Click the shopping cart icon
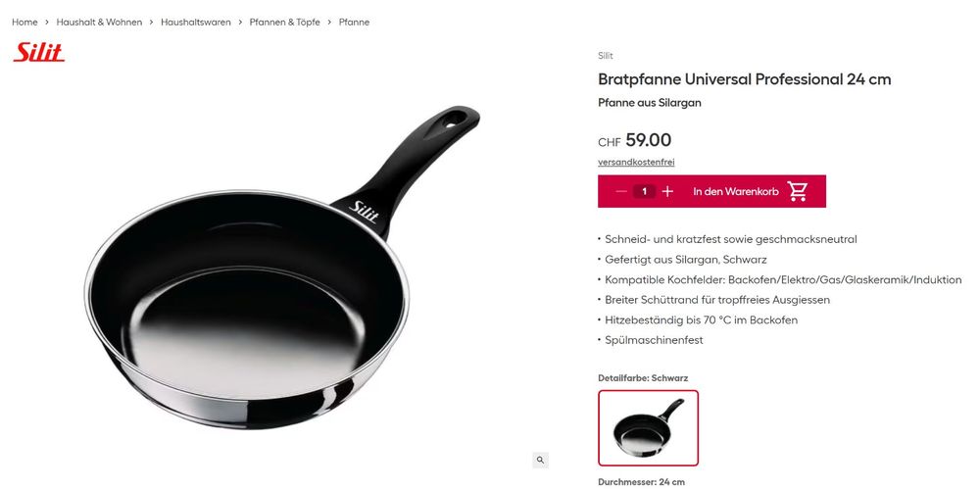 798,191
